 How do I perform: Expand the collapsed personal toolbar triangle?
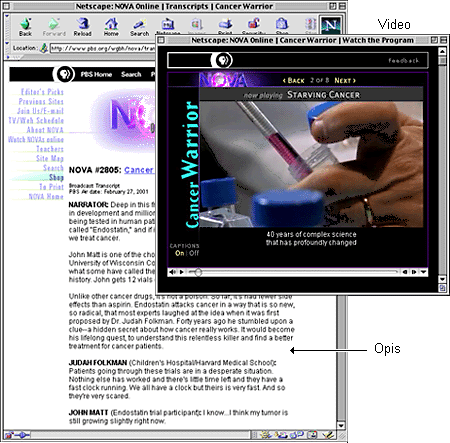coord(7,57)
